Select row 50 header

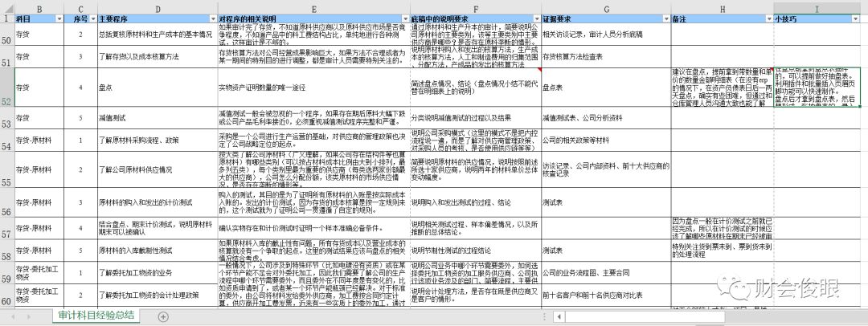6,35
